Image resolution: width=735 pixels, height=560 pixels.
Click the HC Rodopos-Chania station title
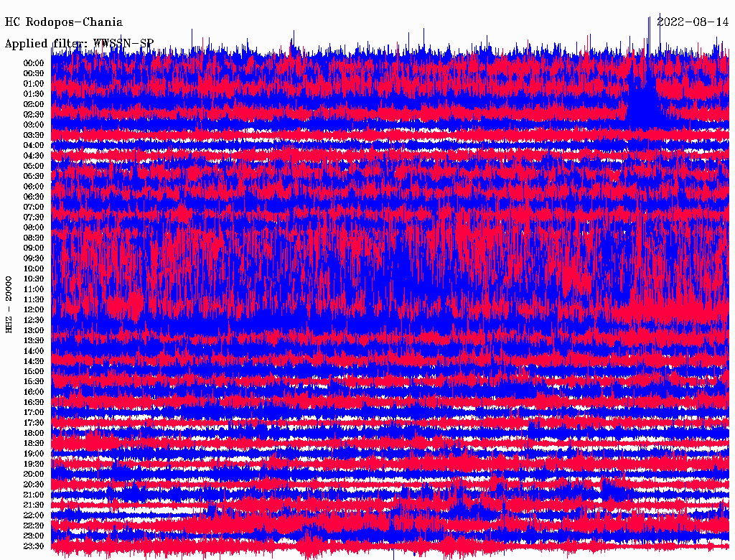[64, 22]
